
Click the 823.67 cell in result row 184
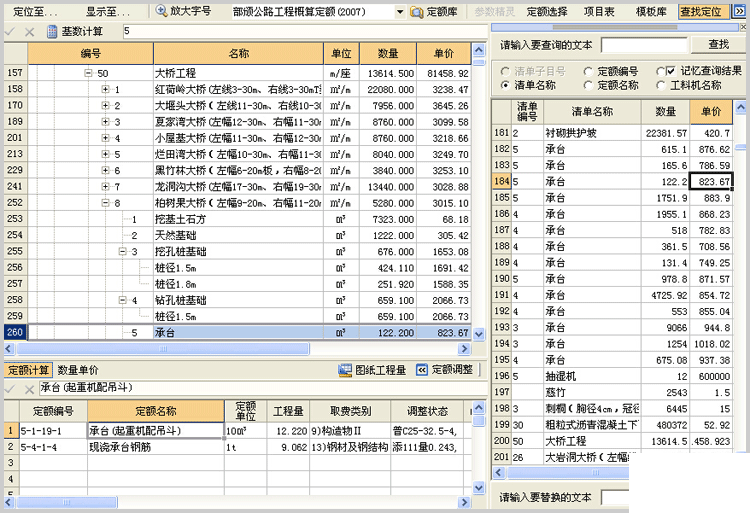(711, 182)
